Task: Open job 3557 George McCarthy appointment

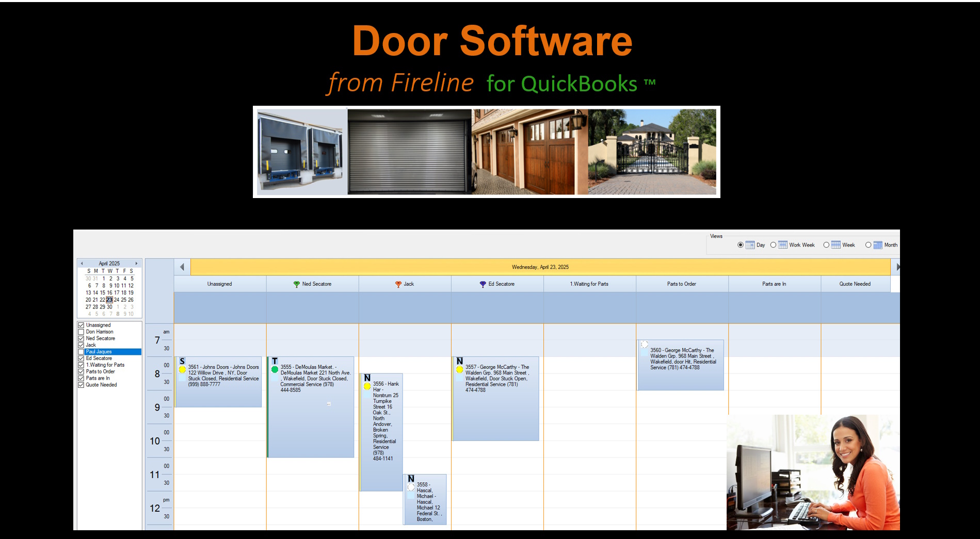Action: [495, 399]
